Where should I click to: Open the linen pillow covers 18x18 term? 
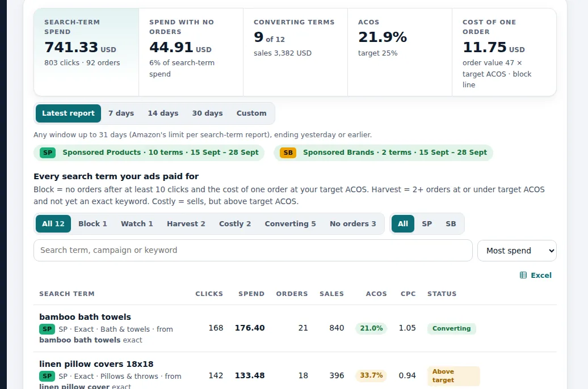[x=96, y=364]
